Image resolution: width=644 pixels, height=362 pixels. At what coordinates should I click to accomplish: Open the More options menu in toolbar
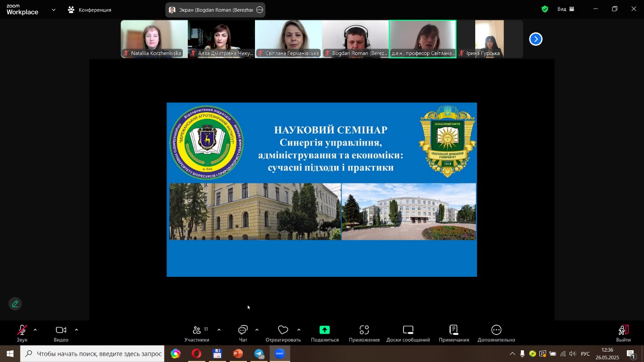[496, 330]
